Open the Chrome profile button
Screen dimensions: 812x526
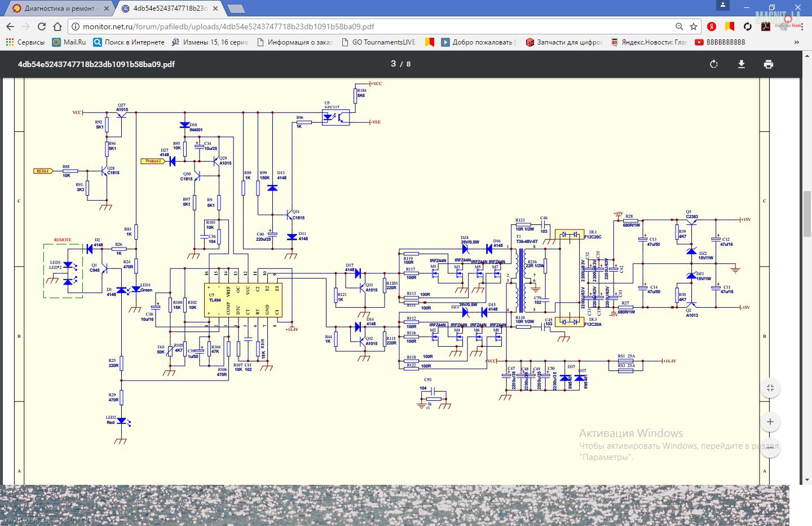tap(722, 5)
